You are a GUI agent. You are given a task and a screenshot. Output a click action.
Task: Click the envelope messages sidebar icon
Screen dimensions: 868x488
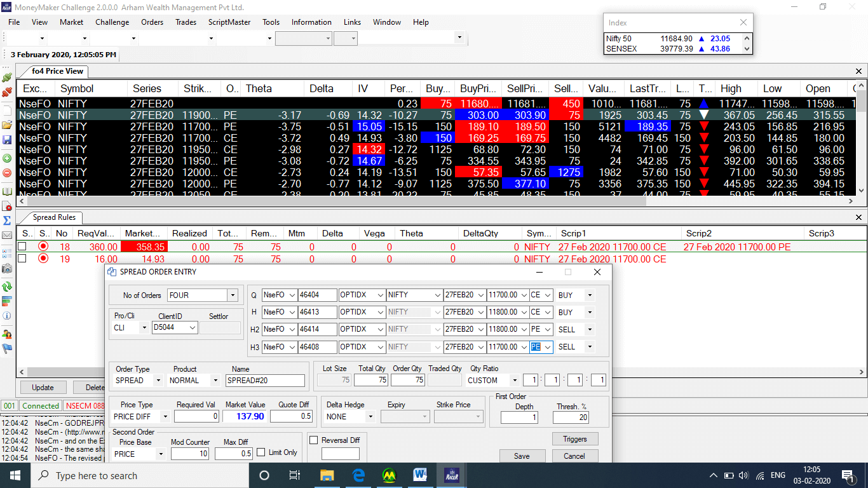click(x=7, y=235)
